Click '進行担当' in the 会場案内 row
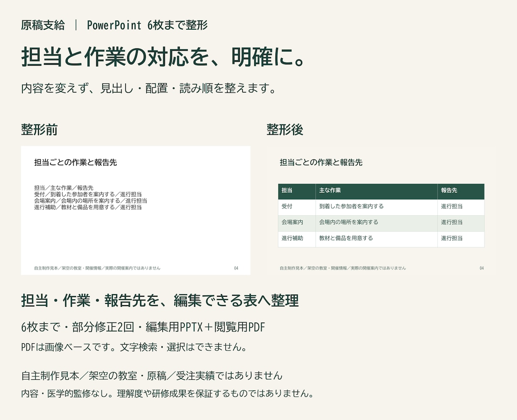The width and height of the screenshot is (517, 420). [461, 223]
